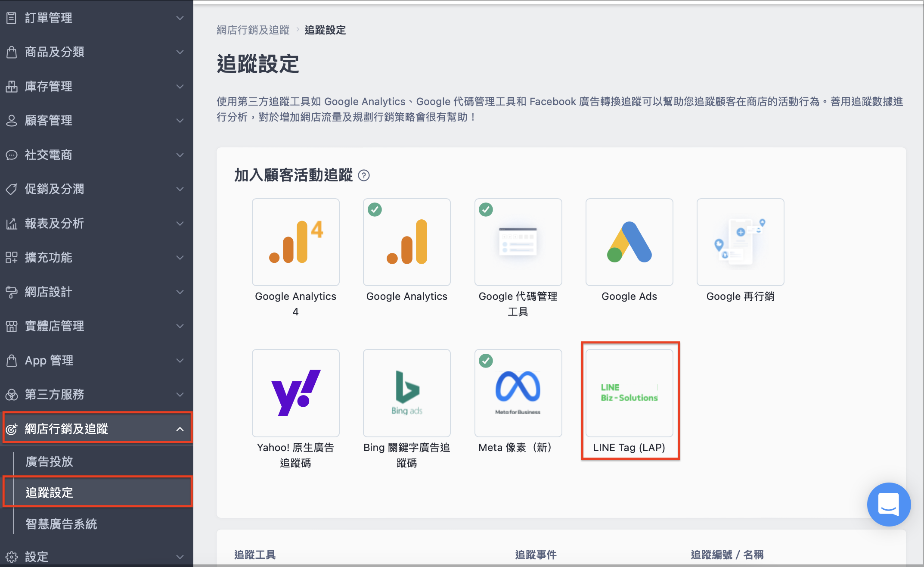The image size is (924, 567).
Task: Open the 追蹤設定 submenu item
Action: [x=50, y=492]
